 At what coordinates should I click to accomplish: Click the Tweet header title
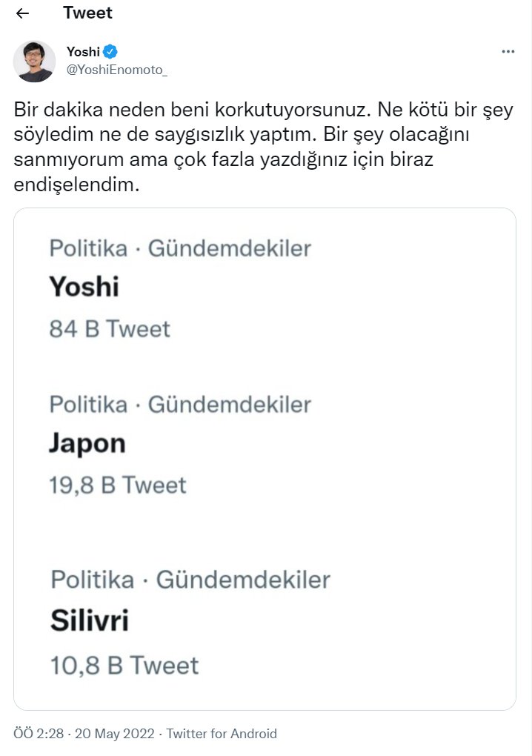tap(87, 13)
